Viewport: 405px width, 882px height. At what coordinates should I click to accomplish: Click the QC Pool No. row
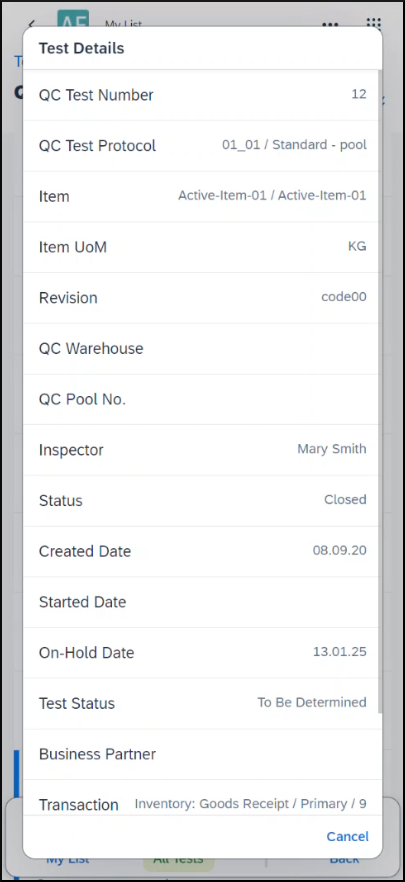click(201, 399)
